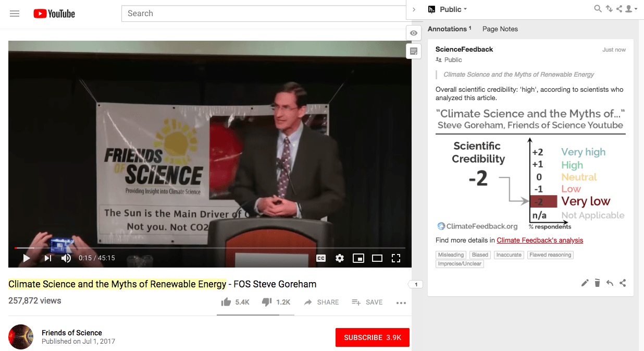
Task: Edit the ScienceFeedback annotation
Action: (585, 283)
